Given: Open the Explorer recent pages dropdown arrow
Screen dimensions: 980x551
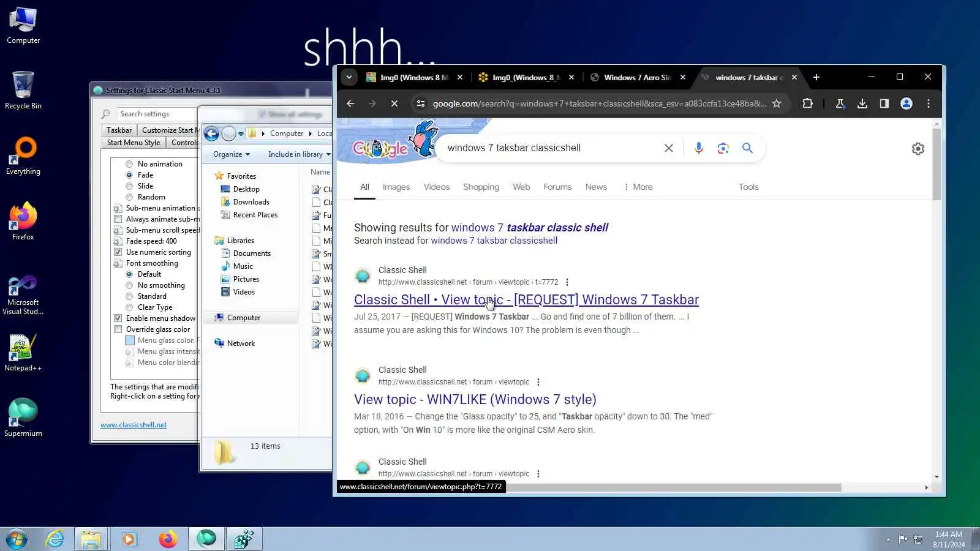Looking at the screenshot, I should (241, 133).
